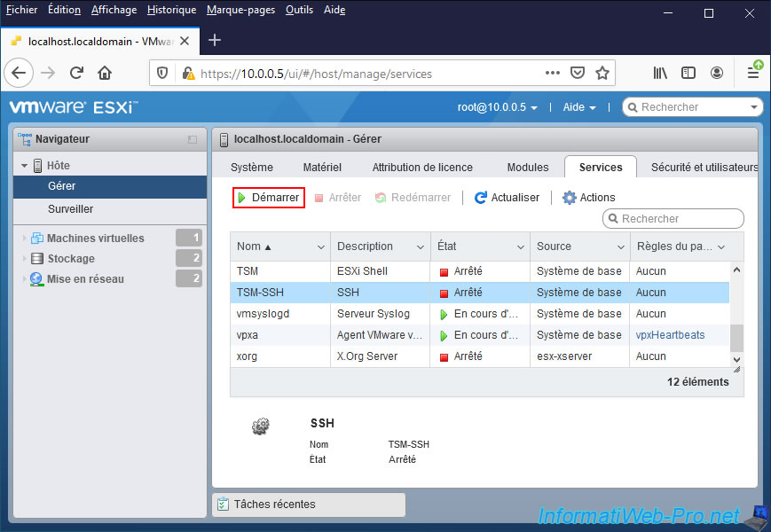
Task: Collapse the Hôte tree node
Action: coord(25,166)
